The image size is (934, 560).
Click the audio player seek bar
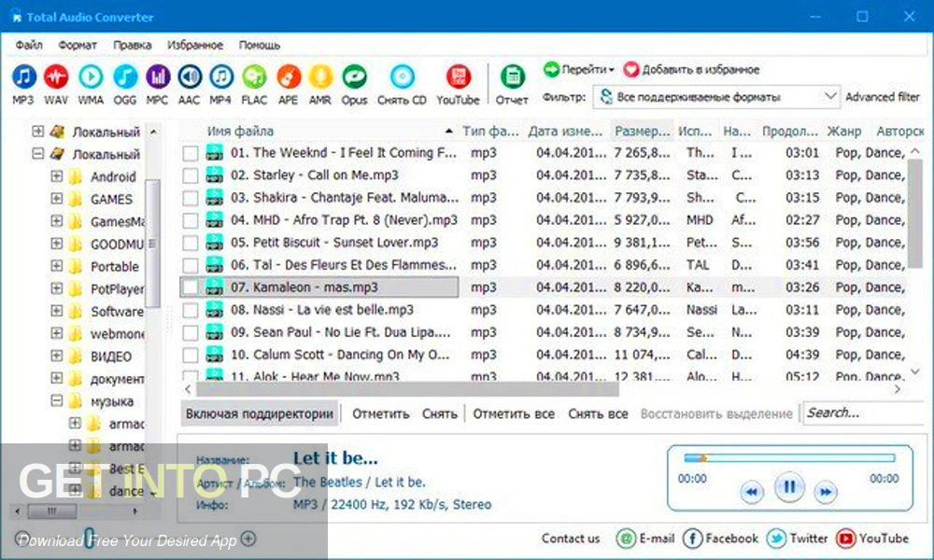click(789, 458)
